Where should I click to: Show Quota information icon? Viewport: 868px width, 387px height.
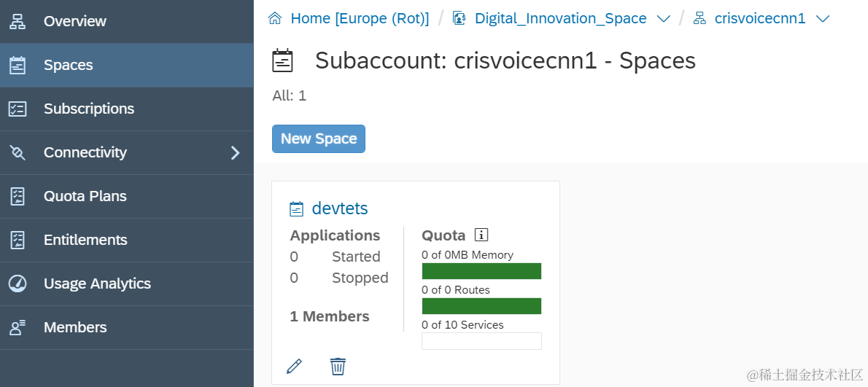point(481,235)
